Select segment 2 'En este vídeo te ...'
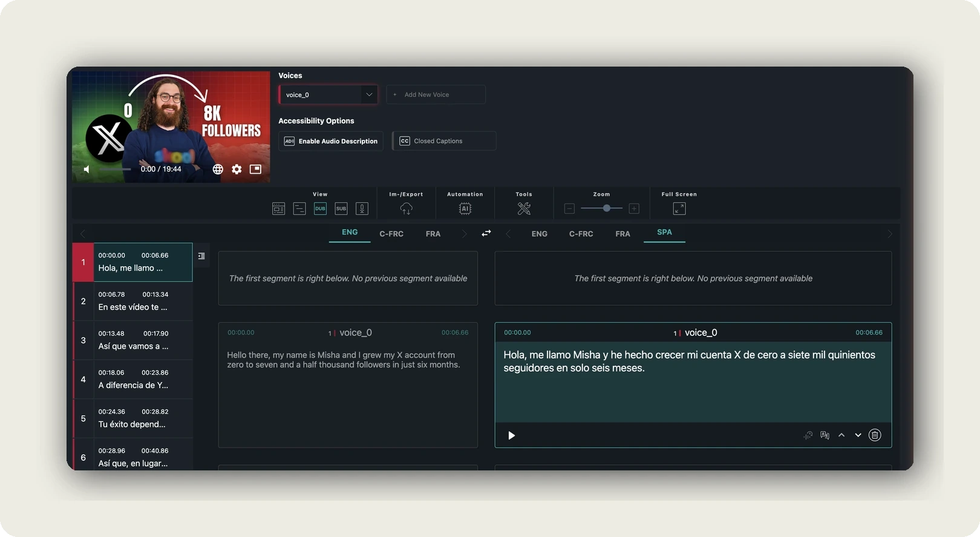 coord(132,301)
